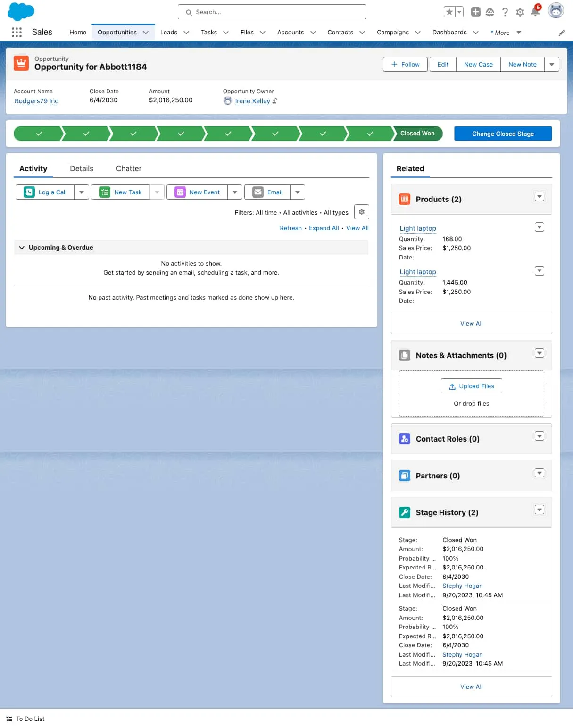Switch to the Details tab
Viewport: 573px width, 728px height.
(82, 168)
